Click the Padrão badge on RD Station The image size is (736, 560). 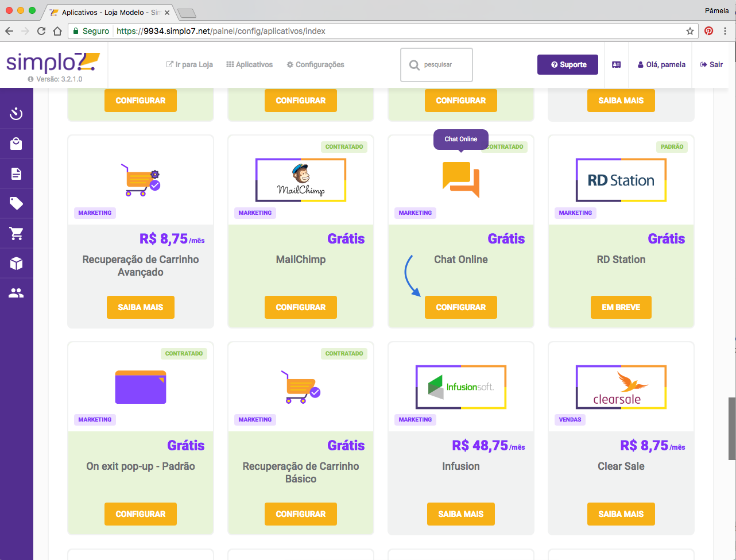point(672,146)
